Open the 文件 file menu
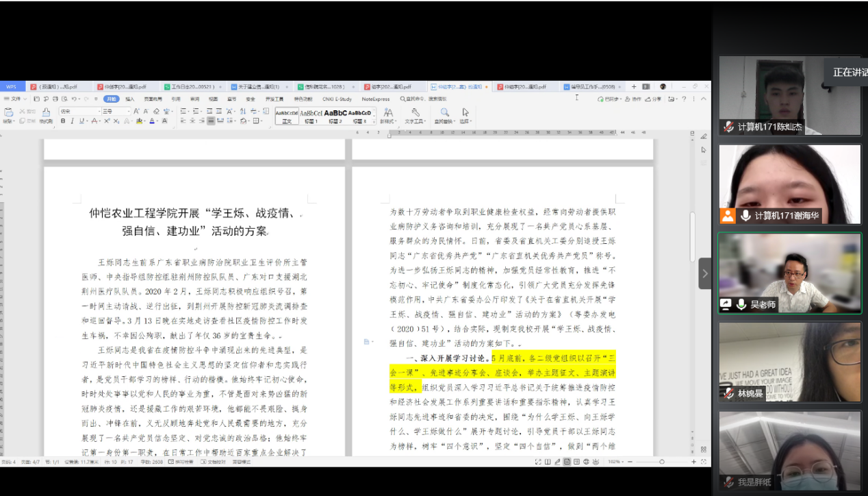 point(16,99)
